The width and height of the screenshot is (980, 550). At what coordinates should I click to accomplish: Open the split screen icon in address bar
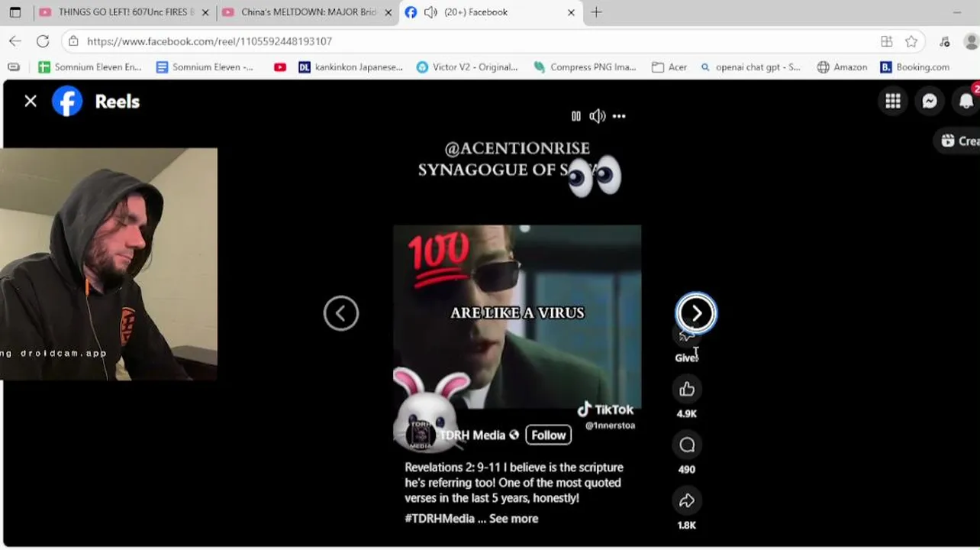[886, 41]
